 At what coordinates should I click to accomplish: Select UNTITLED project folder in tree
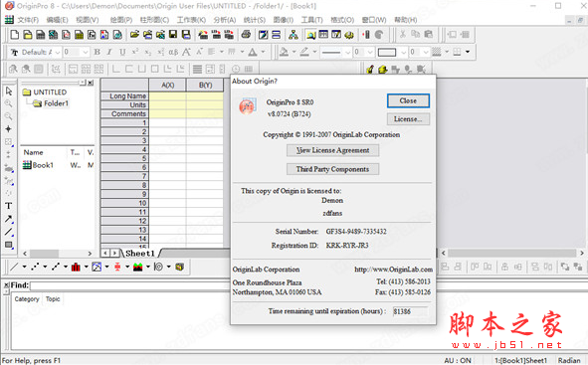point(45,92)
